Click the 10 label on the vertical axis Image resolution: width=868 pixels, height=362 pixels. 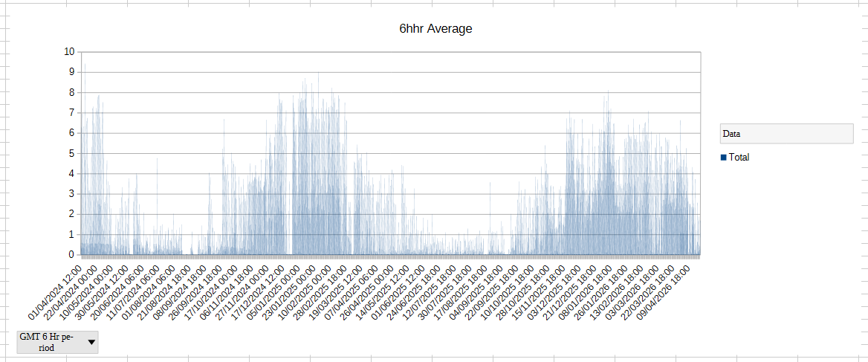click(70, 51)
